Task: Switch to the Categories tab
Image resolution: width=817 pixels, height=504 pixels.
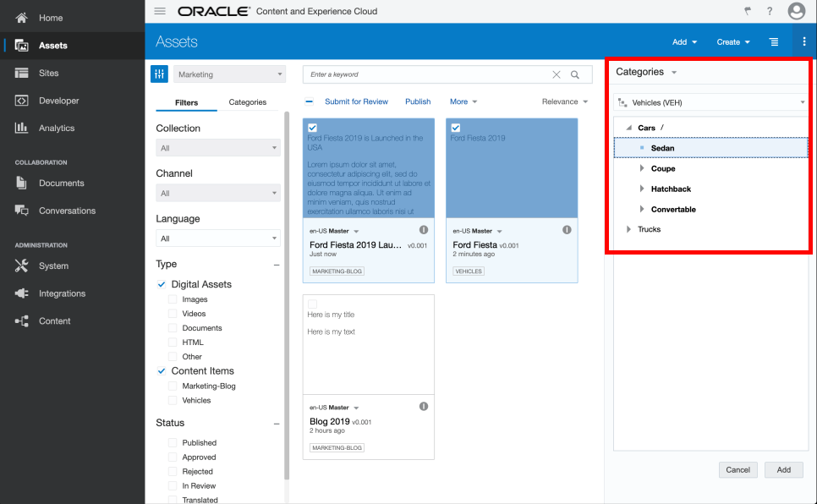Action: (x=248, y=102)
